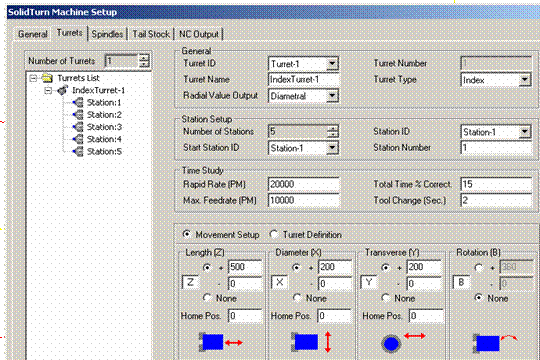Screen dimensions: 540x360
Task: Open the Radial Value Output dropdown
Action: 332,96
